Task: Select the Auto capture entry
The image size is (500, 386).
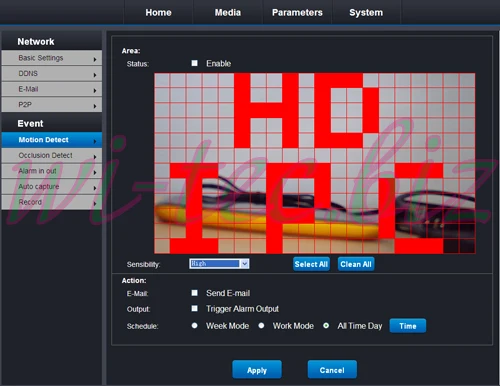Action: [52, 187]
